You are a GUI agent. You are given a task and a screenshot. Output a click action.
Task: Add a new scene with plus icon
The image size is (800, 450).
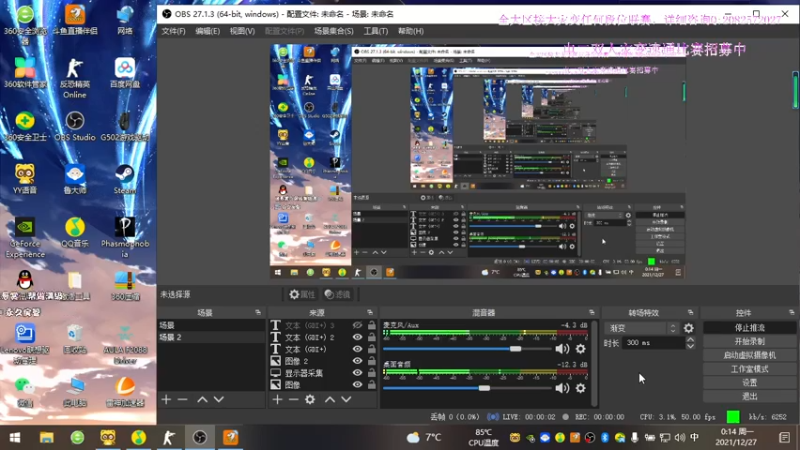(x=166, y=399)
